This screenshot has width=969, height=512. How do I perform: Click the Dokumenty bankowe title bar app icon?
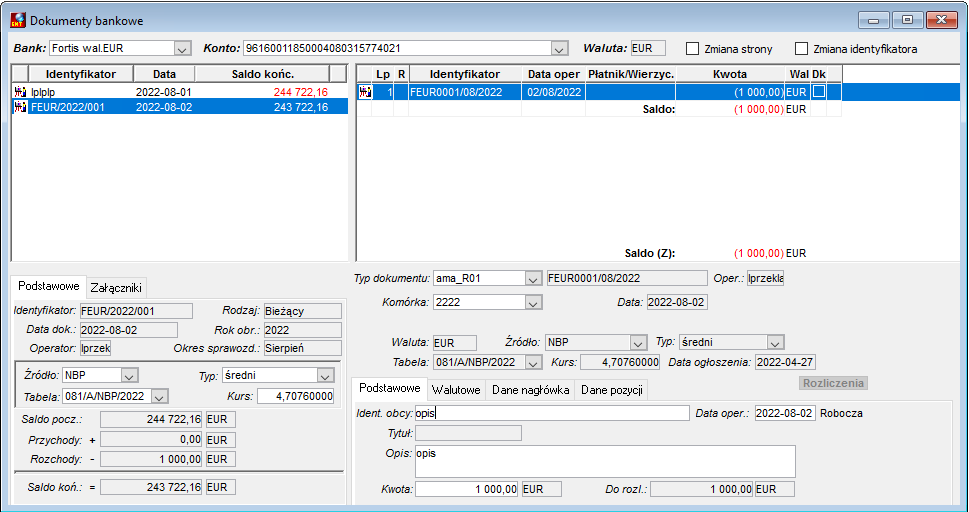click(18, 20)
